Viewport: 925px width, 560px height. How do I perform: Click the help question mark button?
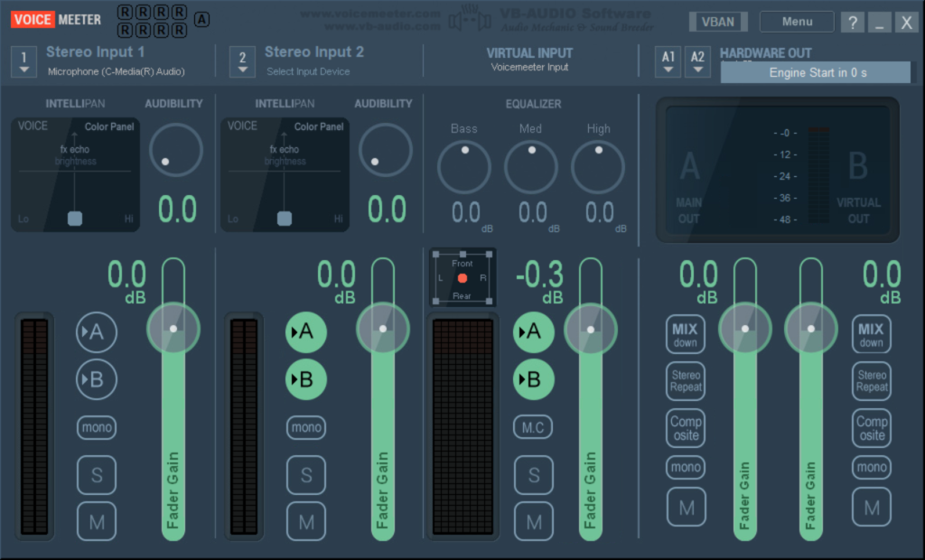click(x=853, y=23)
